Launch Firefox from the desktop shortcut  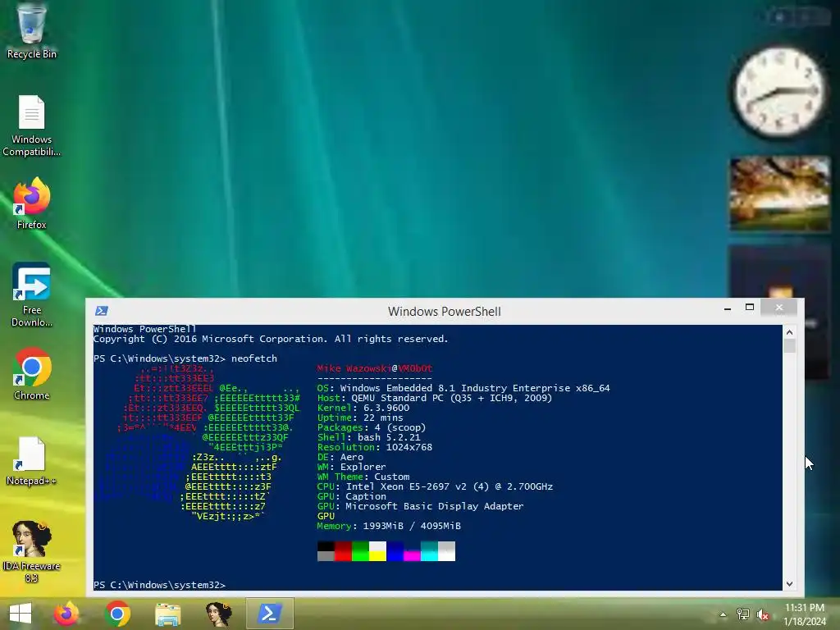coord(32,203)
